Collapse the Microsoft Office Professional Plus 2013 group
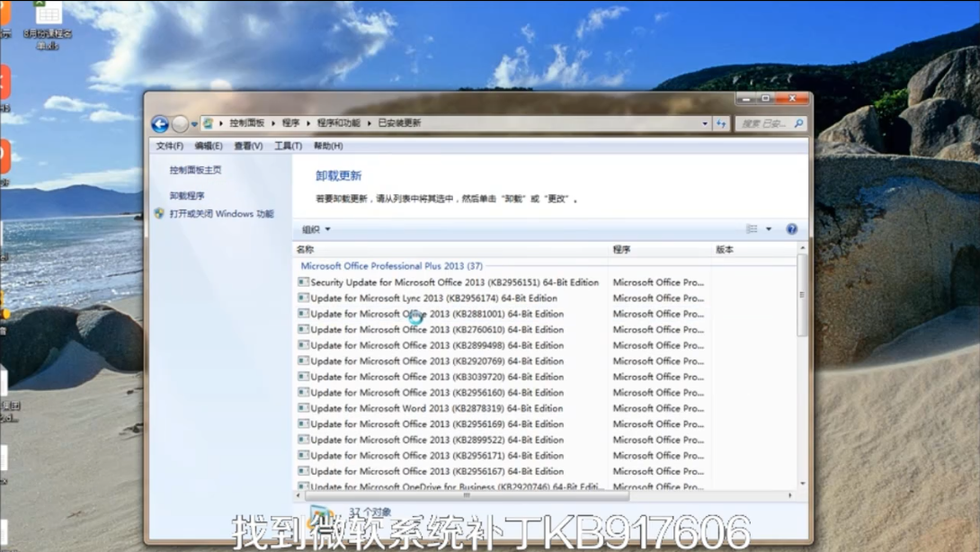 pos(391,266)
